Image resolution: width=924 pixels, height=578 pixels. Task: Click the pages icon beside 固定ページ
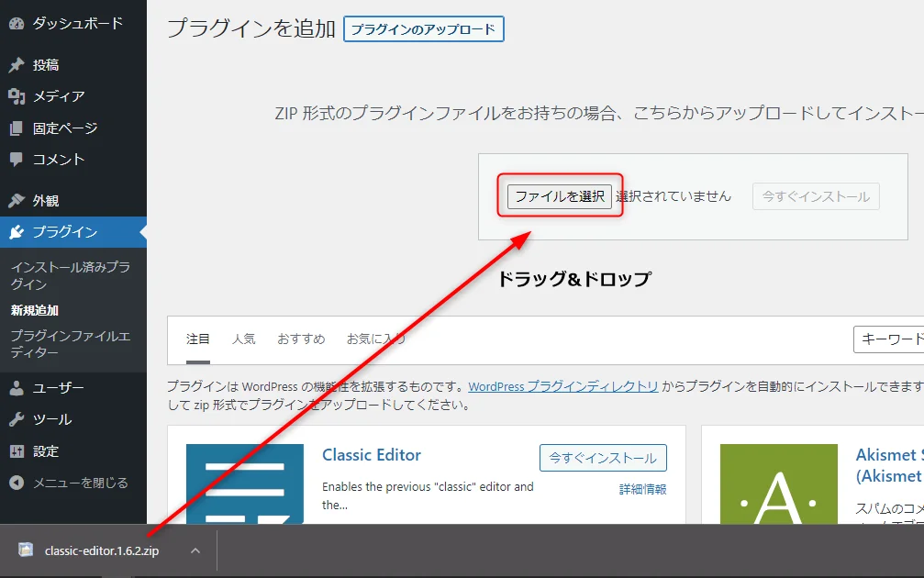click(x=17, y=128)
